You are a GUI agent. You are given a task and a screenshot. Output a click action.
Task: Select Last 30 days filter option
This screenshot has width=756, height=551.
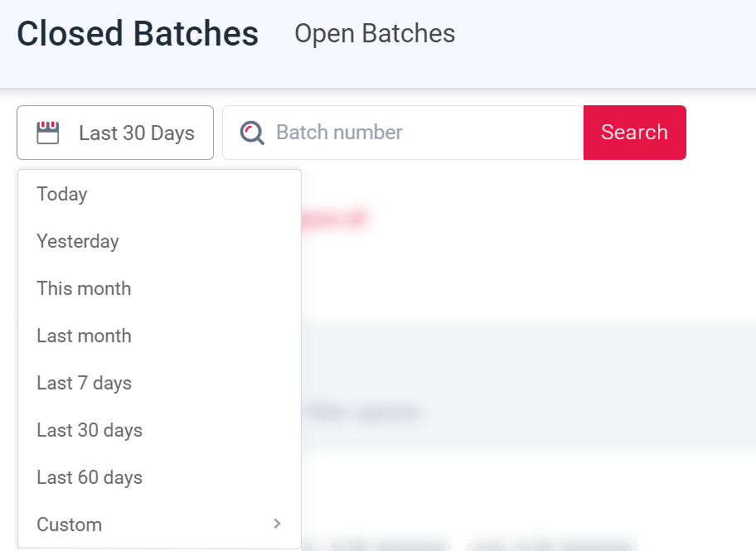click(x=89, y=430)
